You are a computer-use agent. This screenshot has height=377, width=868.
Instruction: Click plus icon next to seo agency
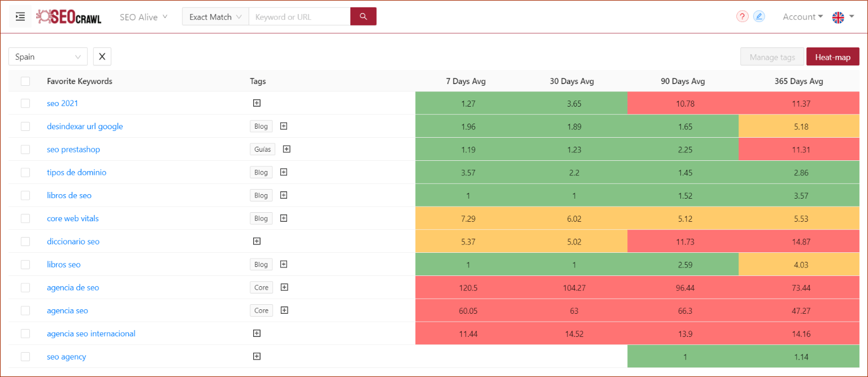pyautogui.click(x=257, y=357)
